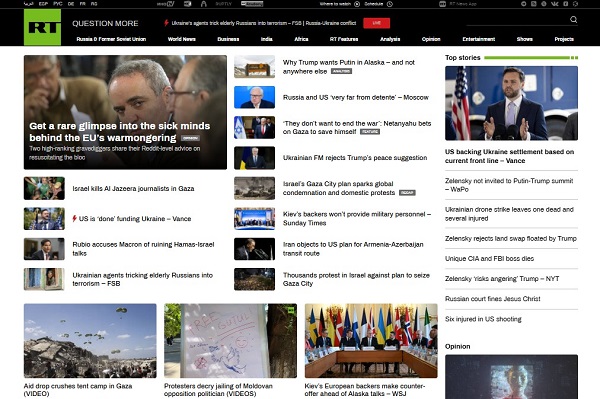
Task: Open the Gaza aid drop video thumbnail
Action: coord(90,340)
